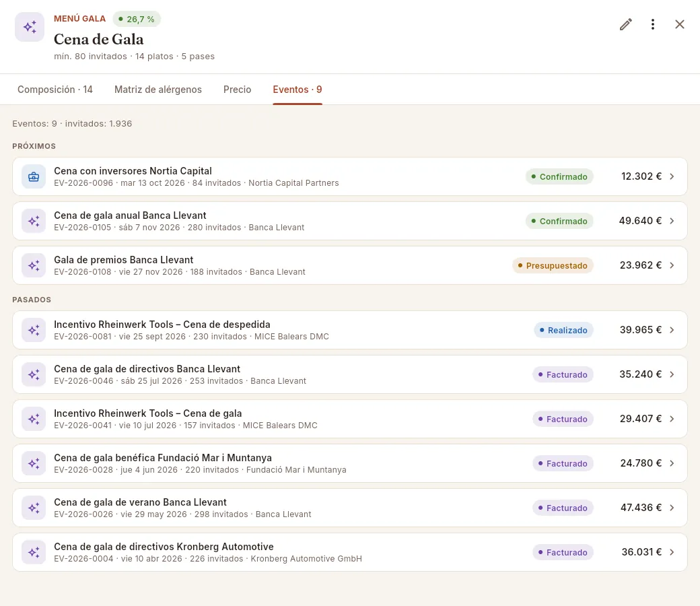Image resolution: width=700 pixels, height=606 pixels.
Task: Click Confirmado status on the EV-2026-0105 row
Action: (559, 221)
